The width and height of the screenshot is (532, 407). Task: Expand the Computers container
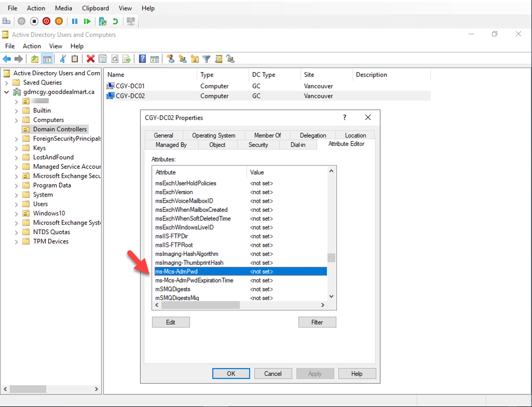click(16, 120)
